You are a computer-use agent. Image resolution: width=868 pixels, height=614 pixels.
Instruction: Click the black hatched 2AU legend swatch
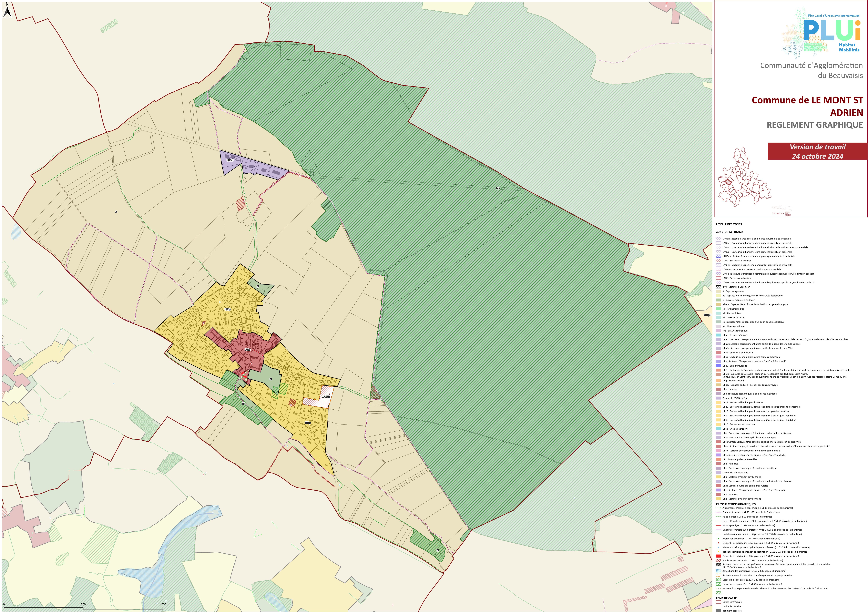click(x=718, y=287)
